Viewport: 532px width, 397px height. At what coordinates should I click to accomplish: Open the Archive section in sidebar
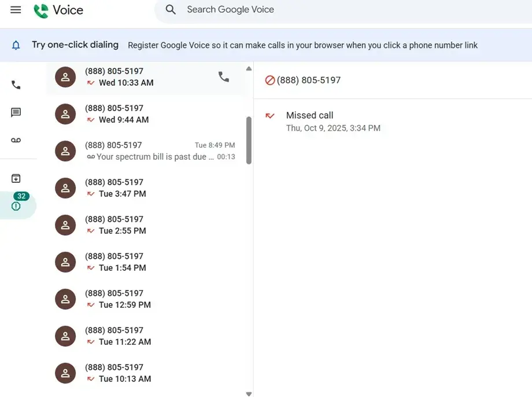16,179
